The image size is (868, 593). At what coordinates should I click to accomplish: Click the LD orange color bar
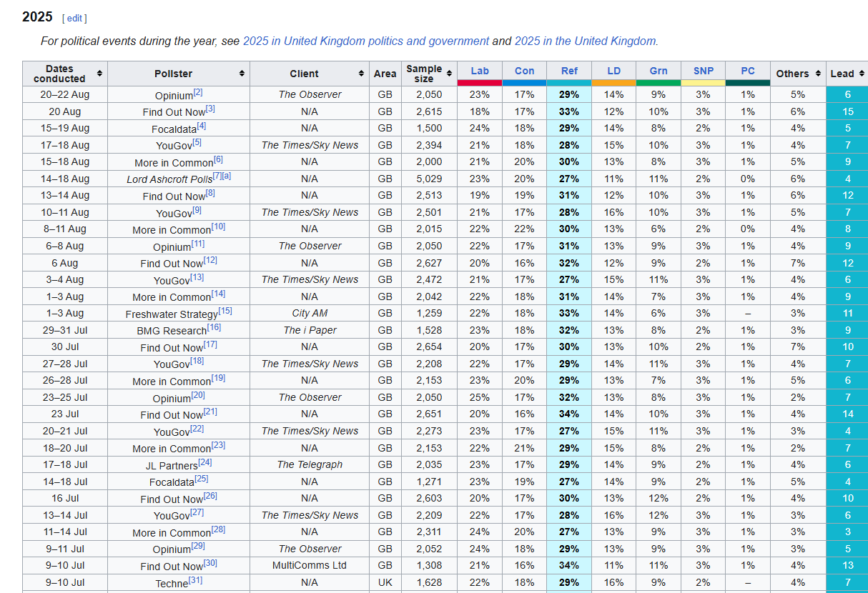pyautogui.click(x=614, y=83)
